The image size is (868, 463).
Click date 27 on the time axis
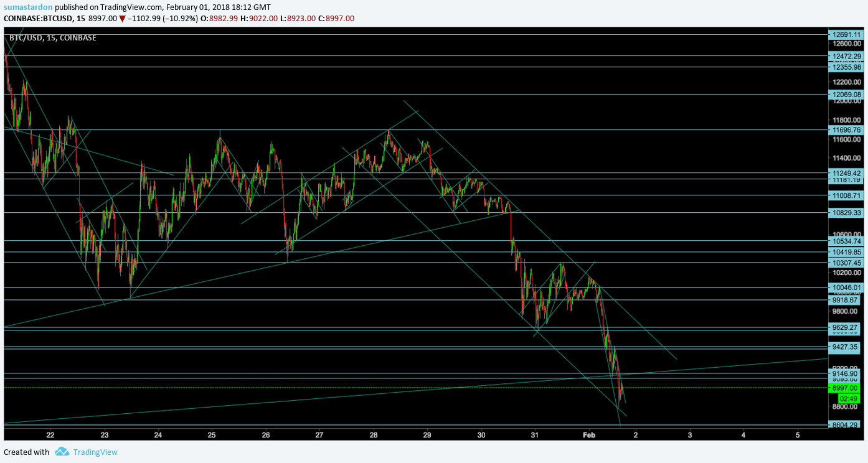coord(319,434)
